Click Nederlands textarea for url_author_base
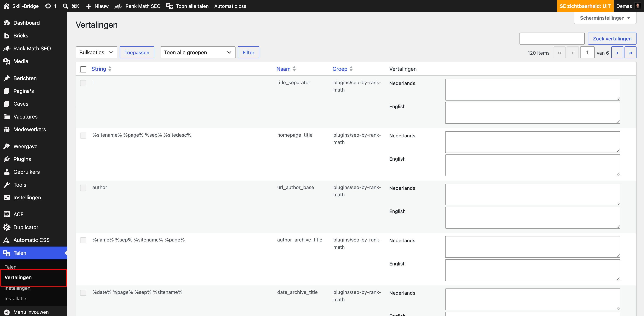 (532, 195)
